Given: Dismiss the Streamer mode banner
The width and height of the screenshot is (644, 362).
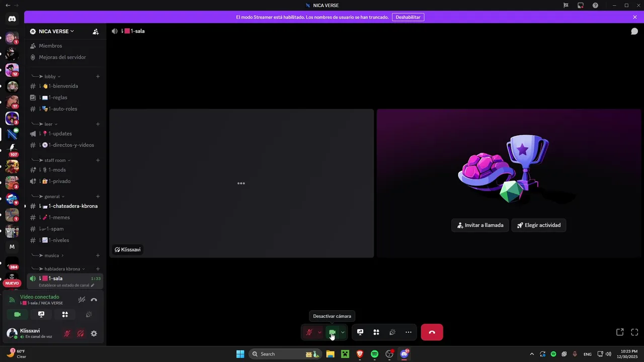Looking at the screenshot, I should (x=635, y=17).
